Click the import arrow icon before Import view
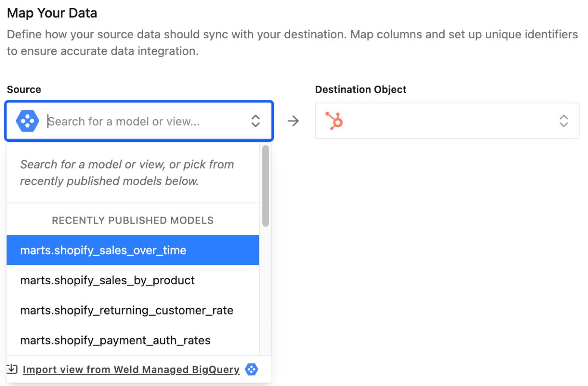Viewport: 588px width, 386px height. point(12,369)
